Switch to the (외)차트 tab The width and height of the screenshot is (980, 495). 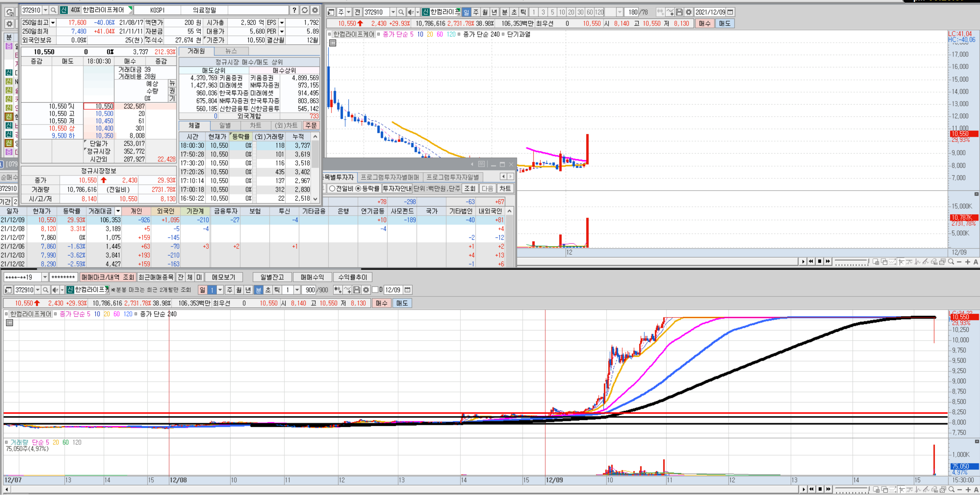point(286,125)
